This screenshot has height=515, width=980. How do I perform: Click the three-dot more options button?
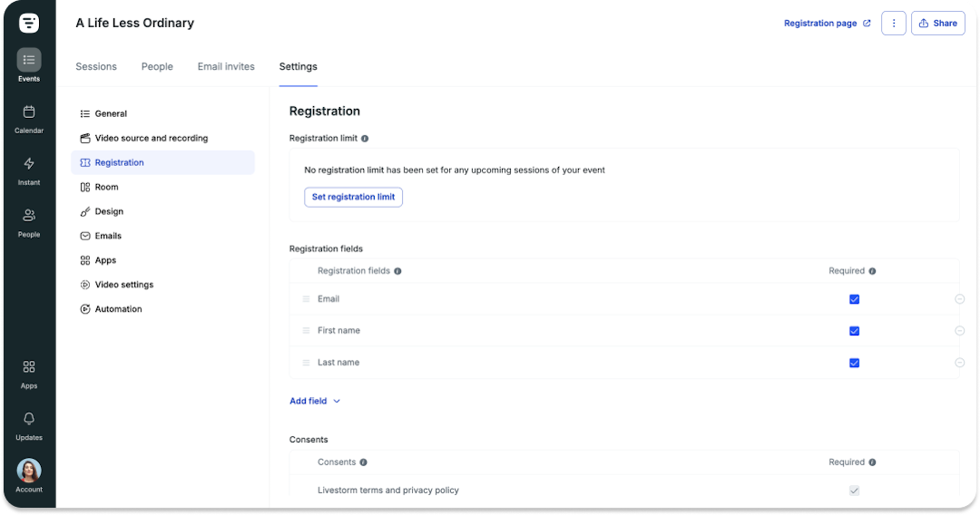click(x=894, y=23)
